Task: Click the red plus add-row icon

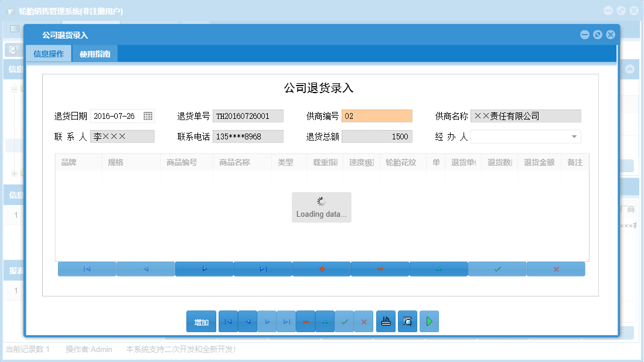Action: coord(321,269)
